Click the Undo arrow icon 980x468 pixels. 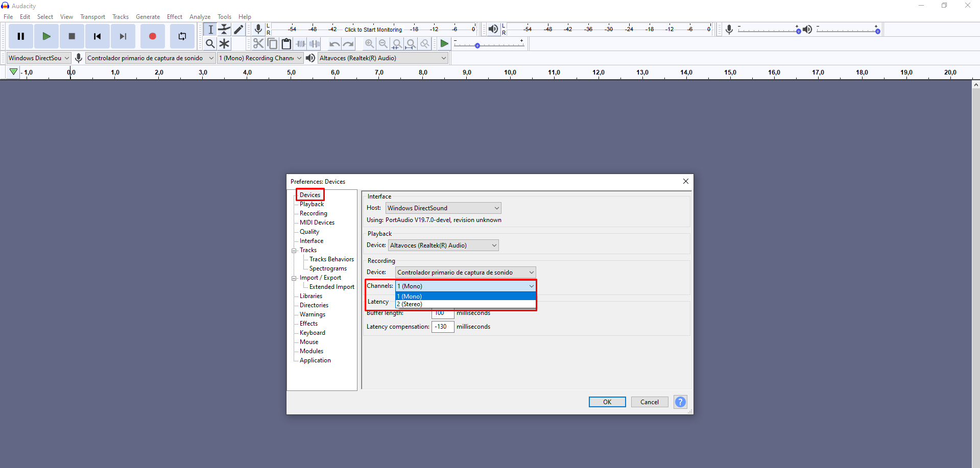point(334,44)
